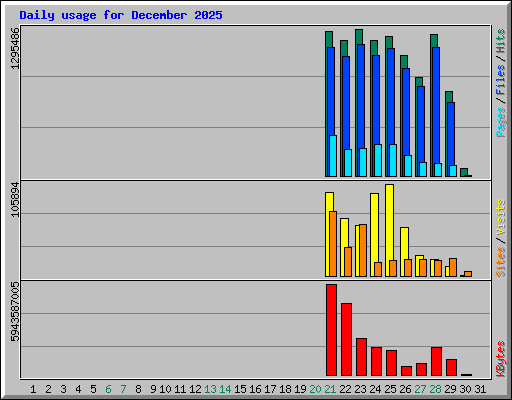Click green weekend day label 20

(315, 389)
